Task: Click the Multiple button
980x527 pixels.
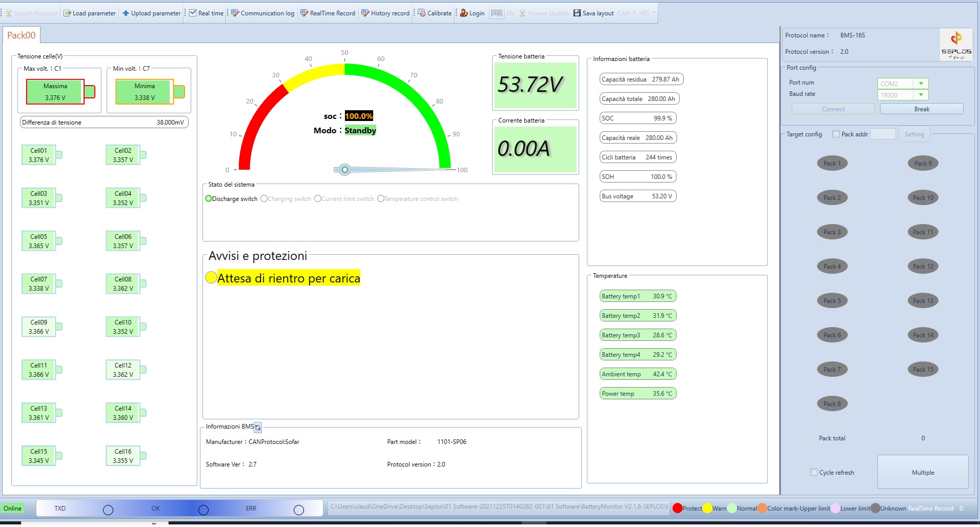Action: (923, 472)
